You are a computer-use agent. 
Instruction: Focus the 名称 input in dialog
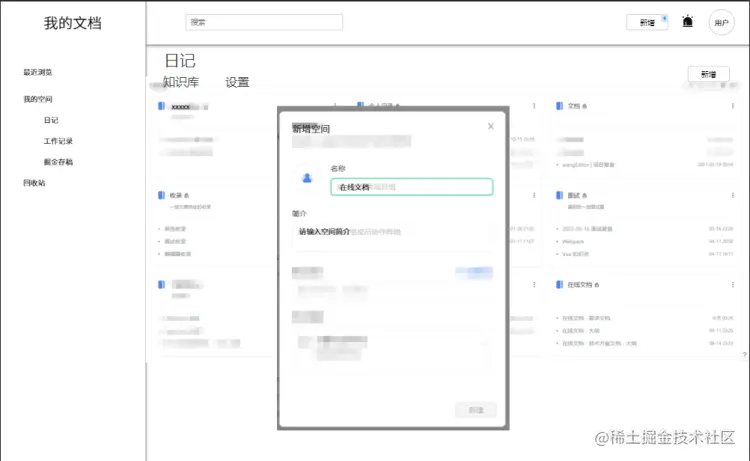(411, 187)
